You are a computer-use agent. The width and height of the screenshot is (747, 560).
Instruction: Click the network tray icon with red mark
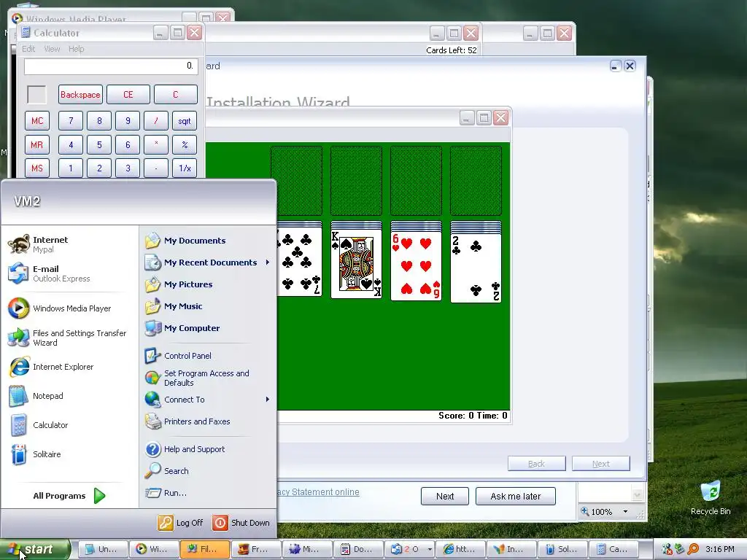(667, 549)
